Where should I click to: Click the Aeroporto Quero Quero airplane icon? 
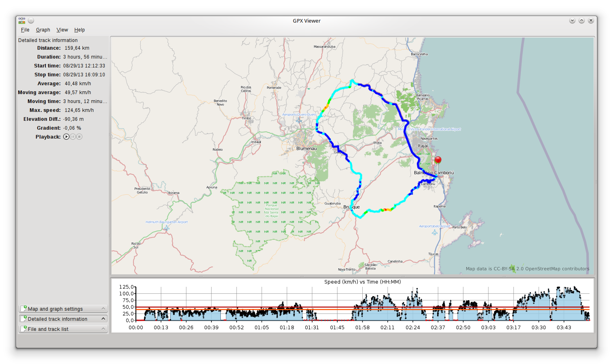click(x=299, y=120)
